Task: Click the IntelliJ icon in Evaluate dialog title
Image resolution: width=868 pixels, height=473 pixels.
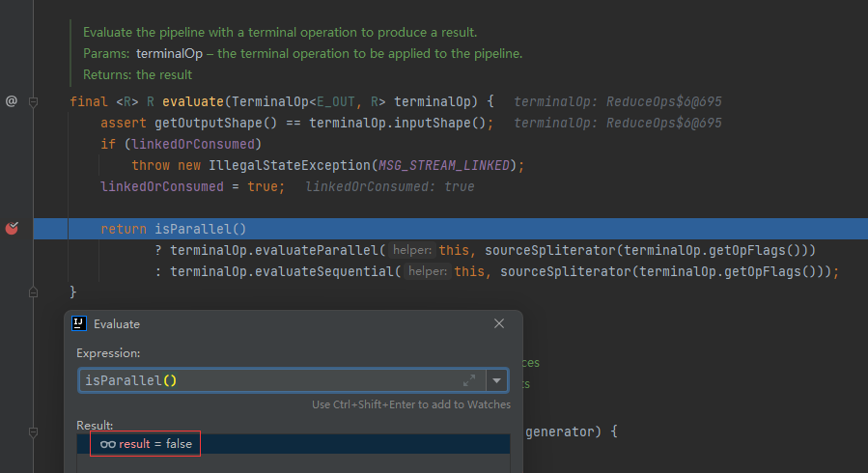Action: click(x=81, y=324)
